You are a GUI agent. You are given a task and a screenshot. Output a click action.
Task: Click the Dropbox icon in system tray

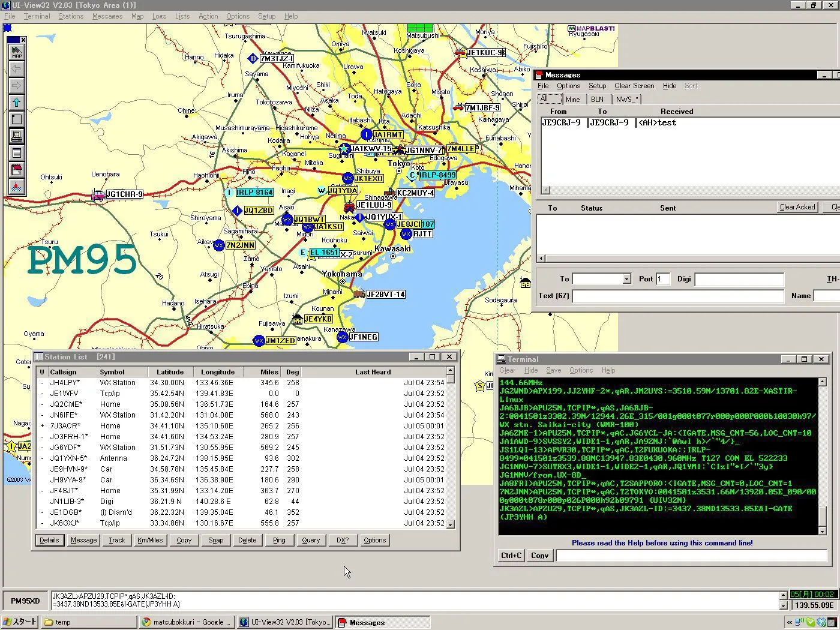click(821, 622)
